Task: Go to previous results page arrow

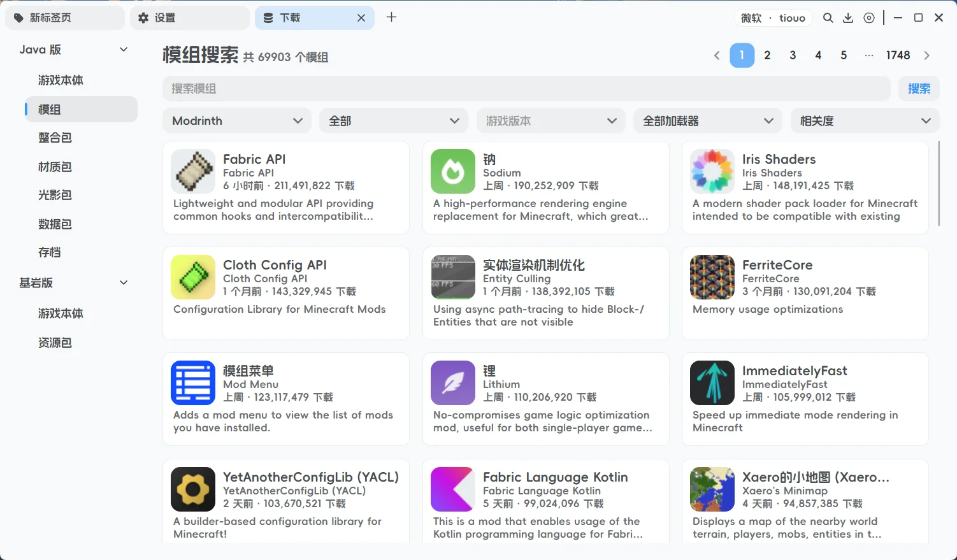Action: 717,55
